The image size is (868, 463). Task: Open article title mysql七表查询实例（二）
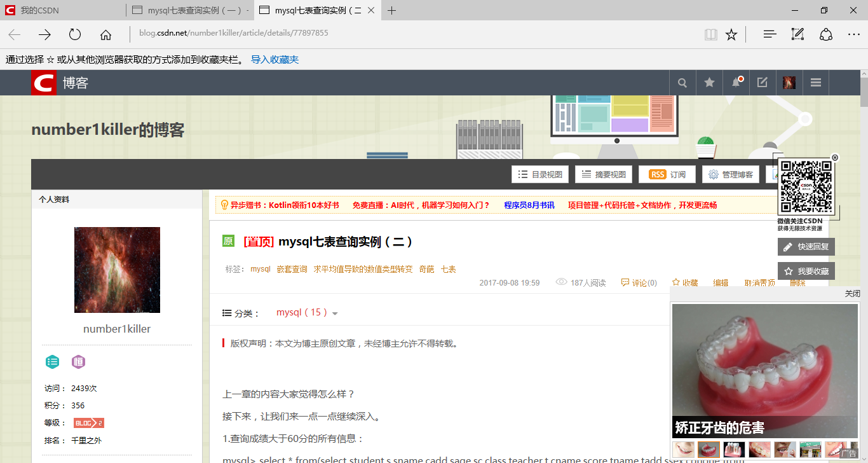346,242
